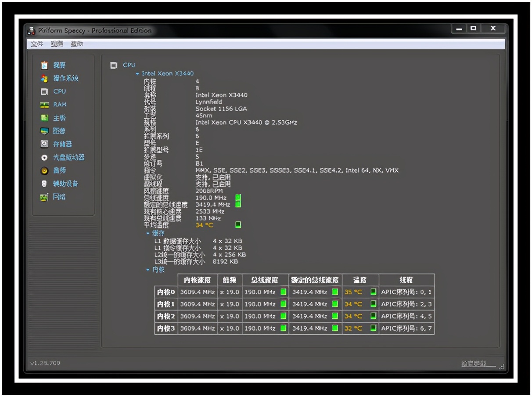Click the Socket 1156 LGA value

coord(221,108)
